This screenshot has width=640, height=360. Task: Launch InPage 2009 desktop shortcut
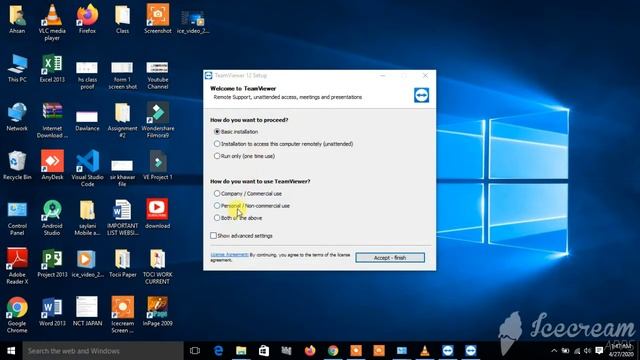[158, 311]
